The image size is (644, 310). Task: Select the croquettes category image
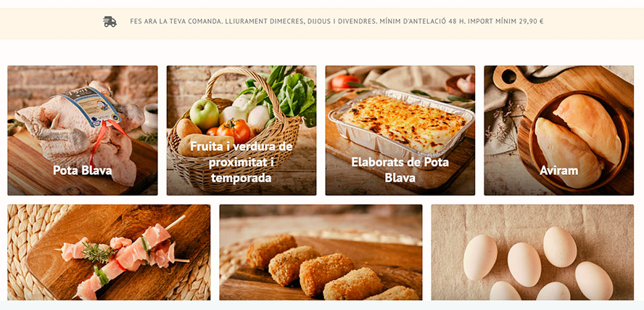[x=321, y=252]
